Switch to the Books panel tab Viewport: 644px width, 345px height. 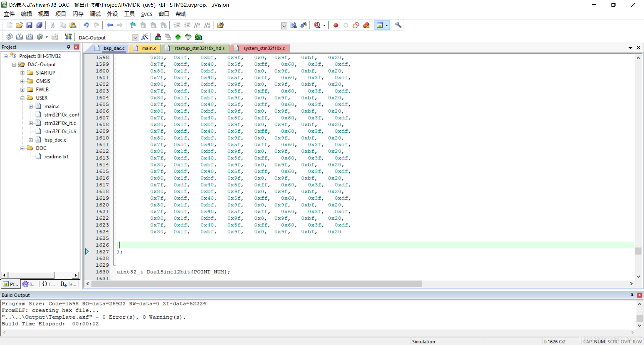tap(29, 284)
